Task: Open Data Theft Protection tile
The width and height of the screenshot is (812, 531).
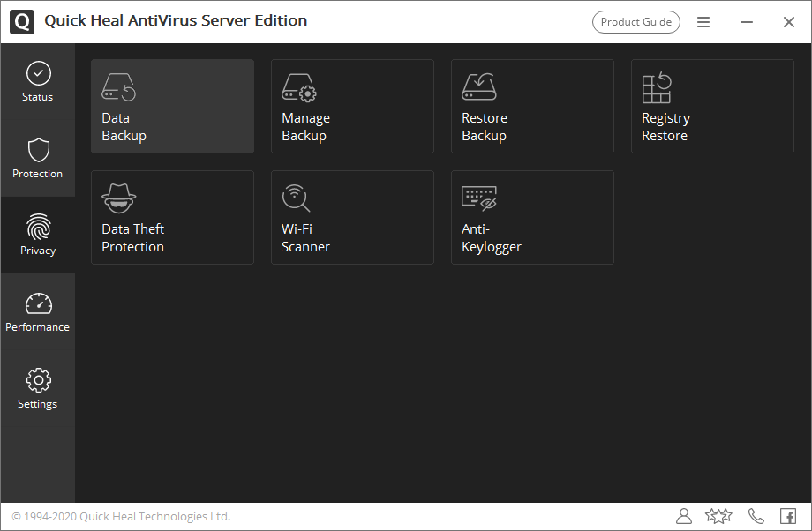Action: (172, 217)
